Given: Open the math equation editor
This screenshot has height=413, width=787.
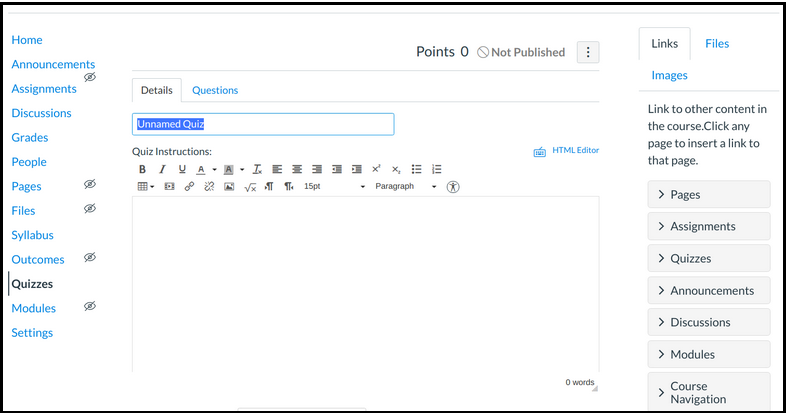Looking at the screenshot, I should click(250, 187).
